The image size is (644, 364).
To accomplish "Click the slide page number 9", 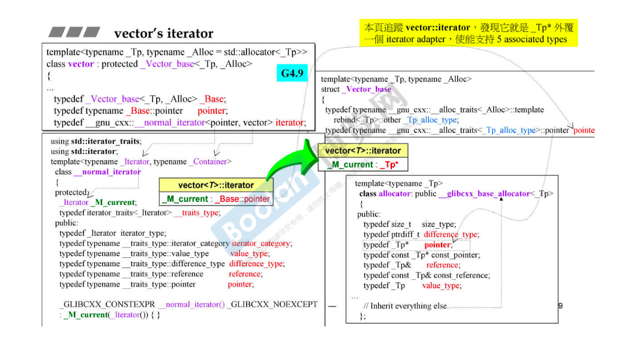I will click(560, 306).
